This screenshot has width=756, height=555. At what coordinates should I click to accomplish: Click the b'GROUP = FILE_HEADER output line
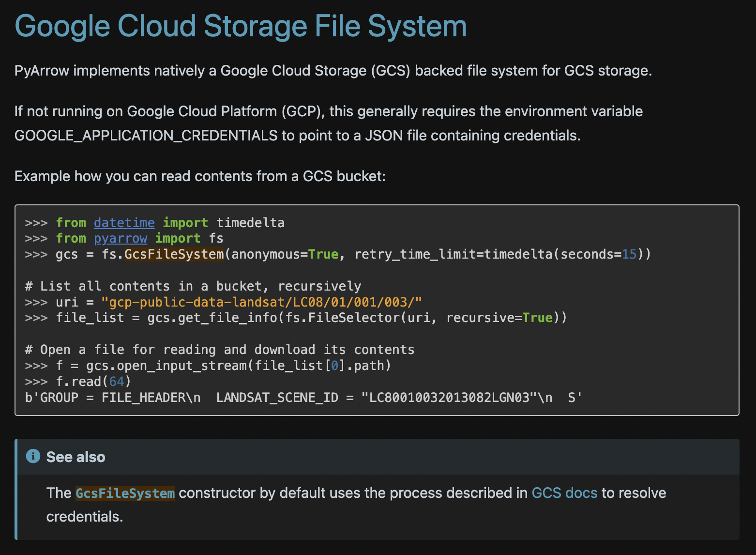tap(303, 398)
